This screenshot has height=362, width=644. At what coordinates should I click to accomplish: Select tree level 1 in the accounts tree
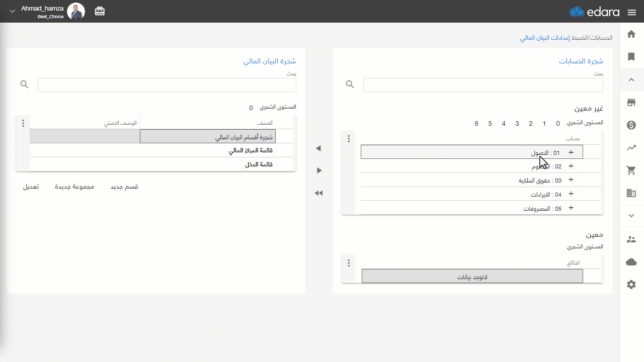(x=544, y=123)
